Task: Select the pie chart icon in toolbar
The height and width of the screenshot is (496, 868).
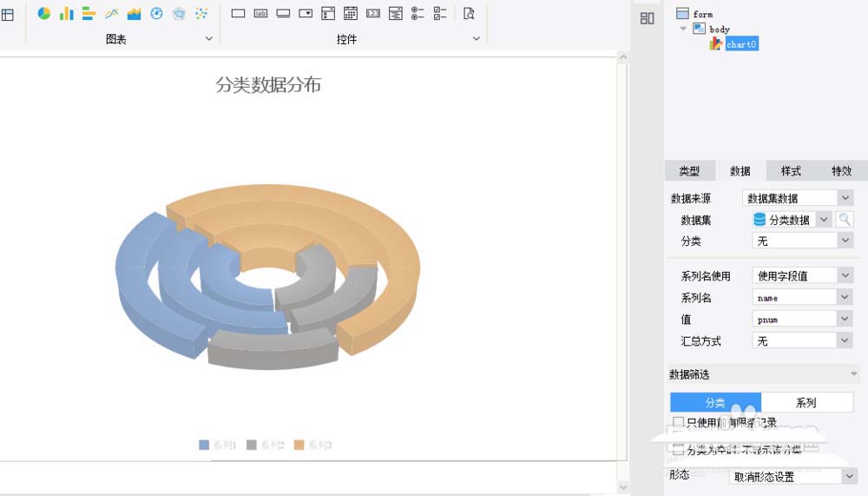Action: point(43,13)
